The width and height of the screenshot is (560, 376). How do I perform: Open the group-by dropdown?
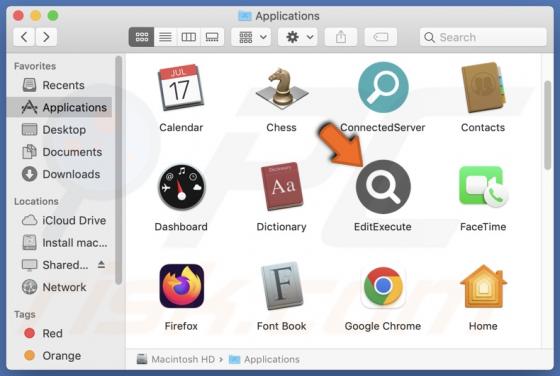[x=251, y=37]
